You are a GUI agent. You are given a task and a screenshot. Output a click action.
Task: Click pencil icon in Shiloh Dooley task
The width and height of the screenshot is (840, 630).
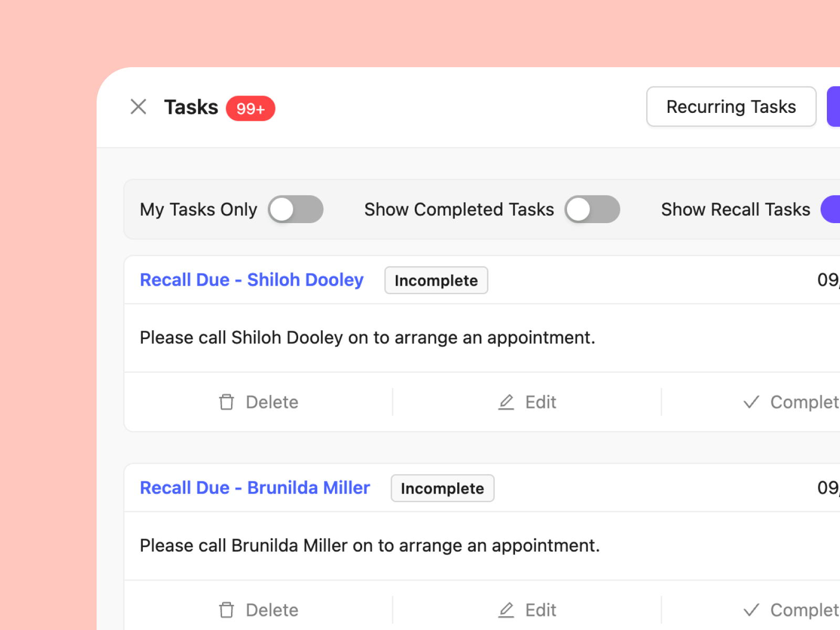(506, 402)
